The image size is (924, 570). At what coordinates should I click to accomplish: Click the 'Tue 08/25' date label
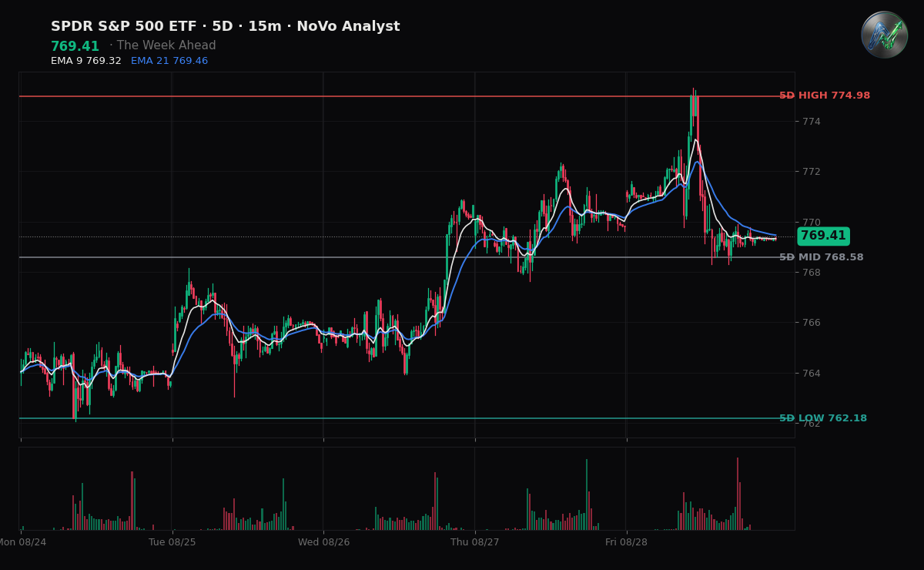172,542
